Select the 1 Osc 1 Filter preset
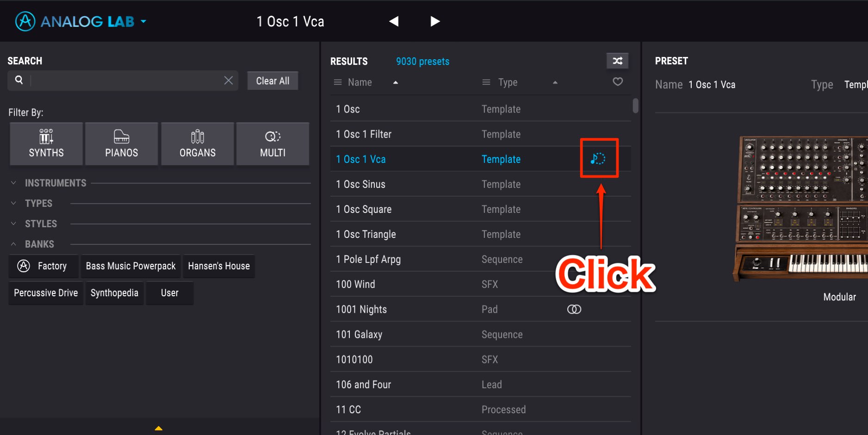Viewport: 868px width, 435px height. coord(481,134)
